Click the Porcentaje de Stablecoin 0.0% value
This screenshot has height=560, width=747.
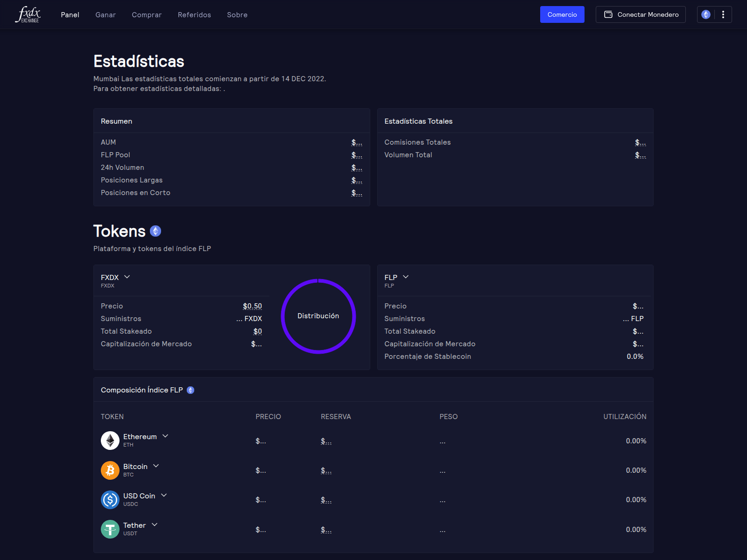[635, 357]
